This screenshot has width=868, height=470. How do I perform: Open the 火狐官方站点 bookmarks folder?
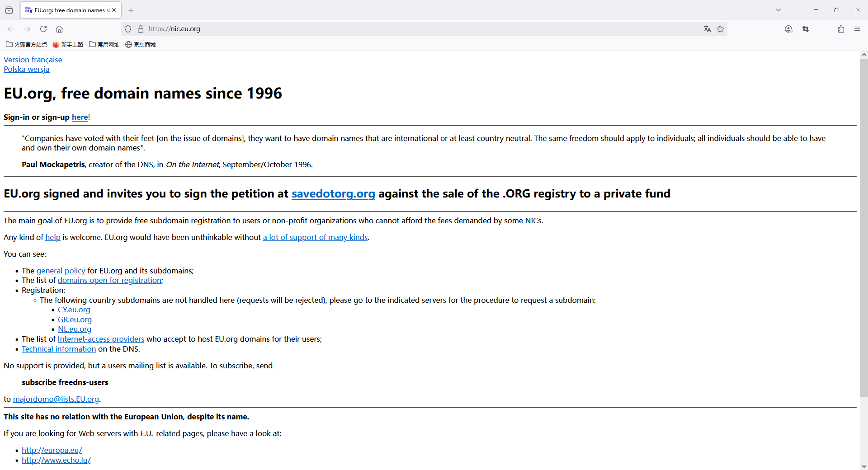(27, 44)
